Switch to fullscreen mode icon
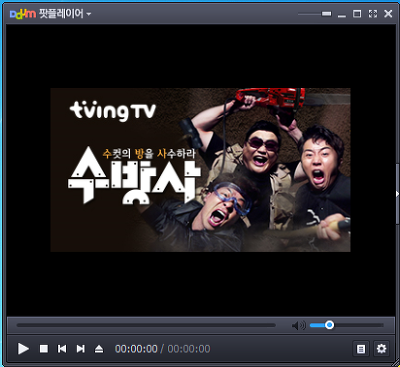The image size is (400, 367). click(x=373, y=14)
